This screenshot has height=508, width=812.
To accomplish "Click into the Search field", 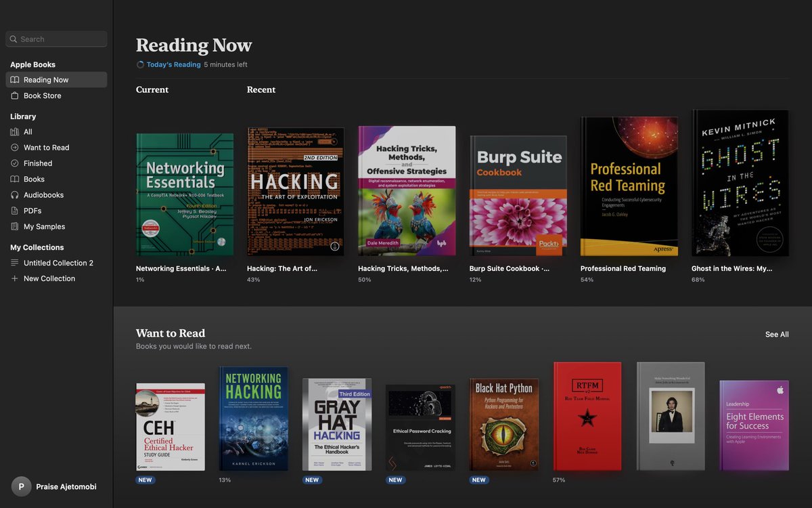I will (56, 39).
